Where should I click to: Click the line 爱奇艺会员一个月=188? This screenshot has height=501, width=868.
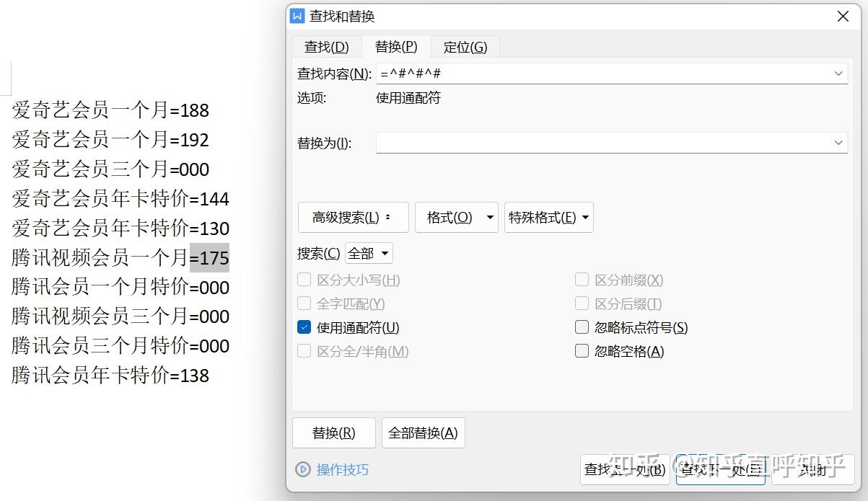point(110,110)
